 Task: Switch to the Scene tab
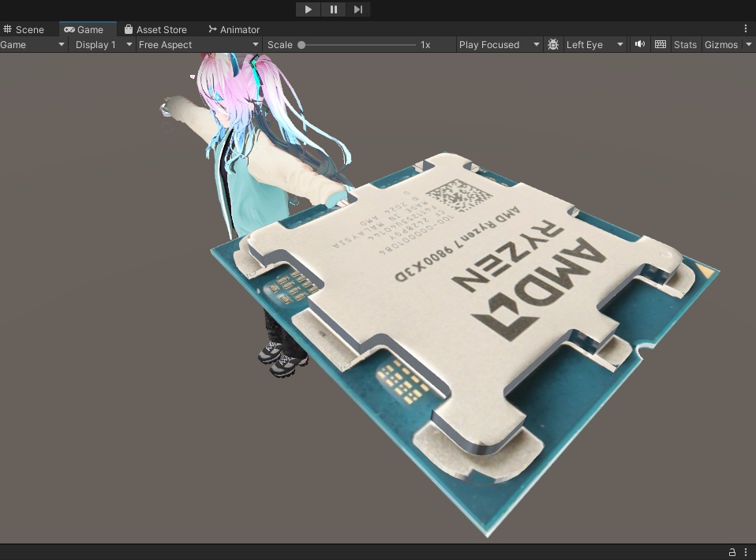tap(24, 29)
